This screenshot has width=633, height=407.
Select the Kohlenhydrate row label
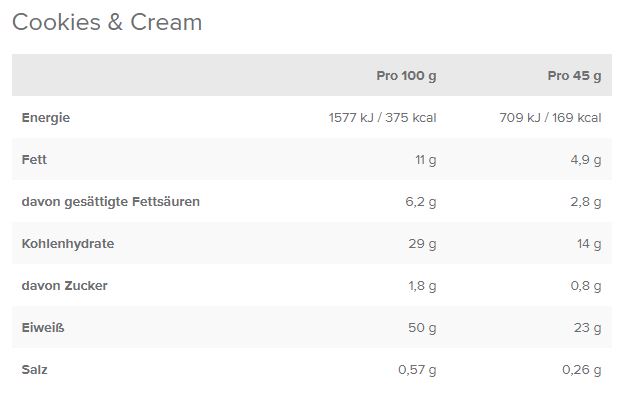(68, 244)
